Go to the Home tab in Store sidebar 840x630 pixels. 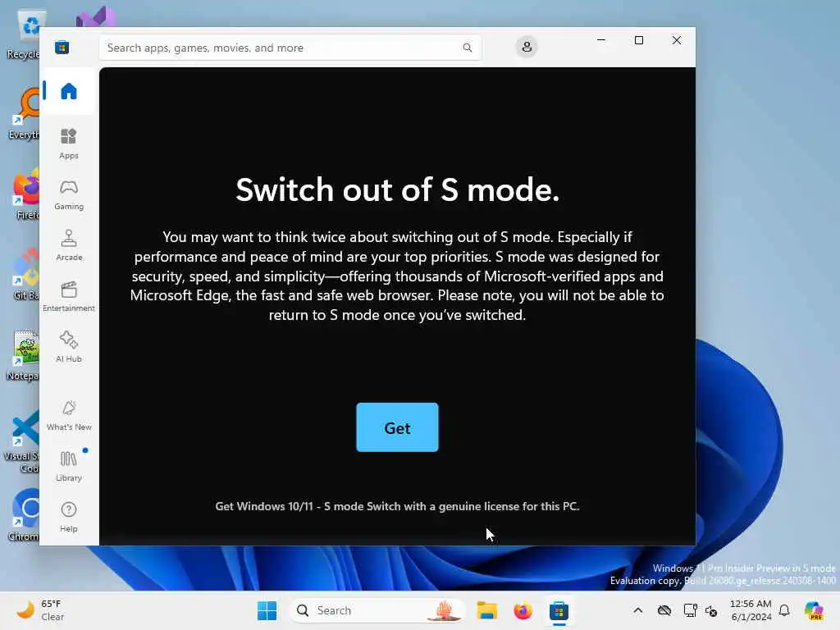point(69,91)
